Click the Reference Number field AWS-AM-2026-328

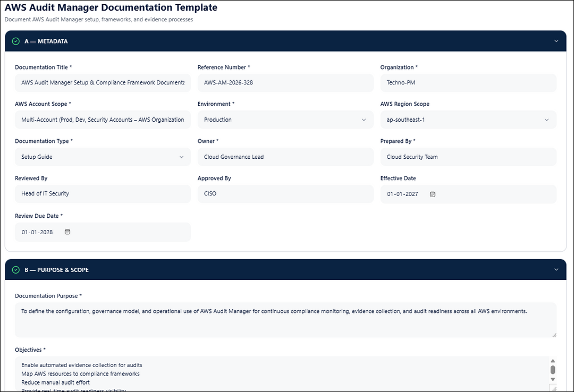coord(285,83)
